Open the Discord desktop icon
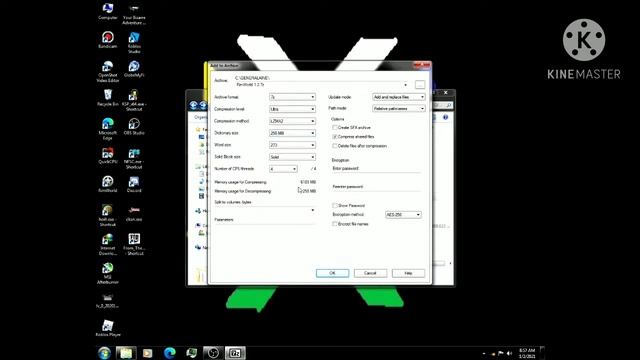Viewport: 640px width, 360px height. (x=134, y=184)
